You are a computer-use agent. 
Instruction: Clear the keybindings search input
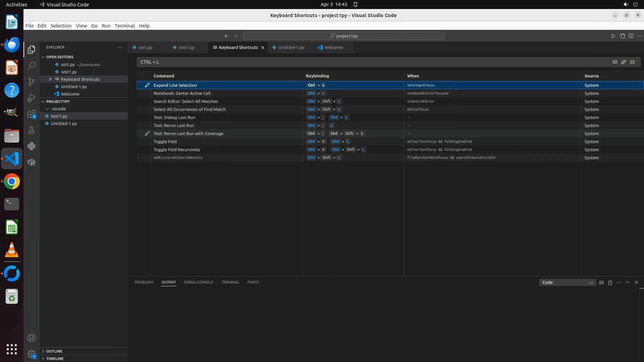click(632, 62)
